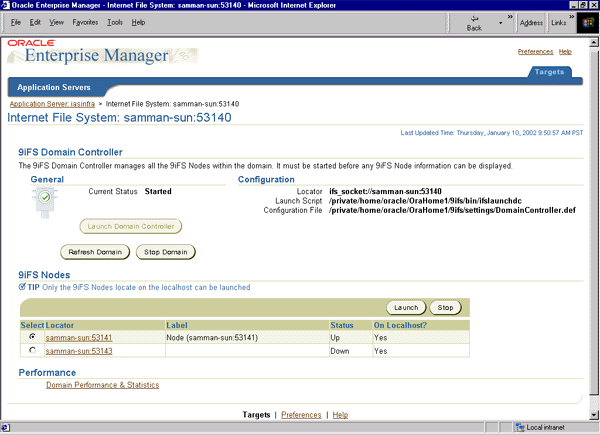
Task: Open the Favorites menu
Action: coord(85,22)
